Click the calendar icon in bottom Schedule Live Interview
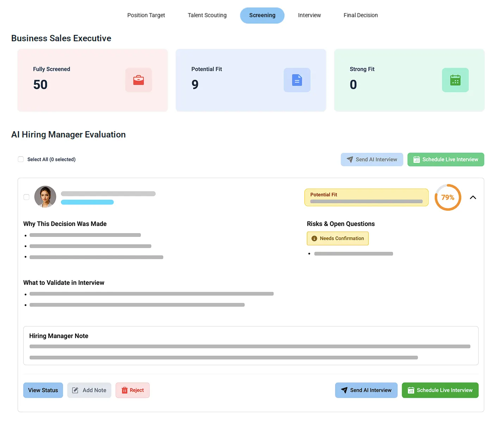 pos(411,390)
